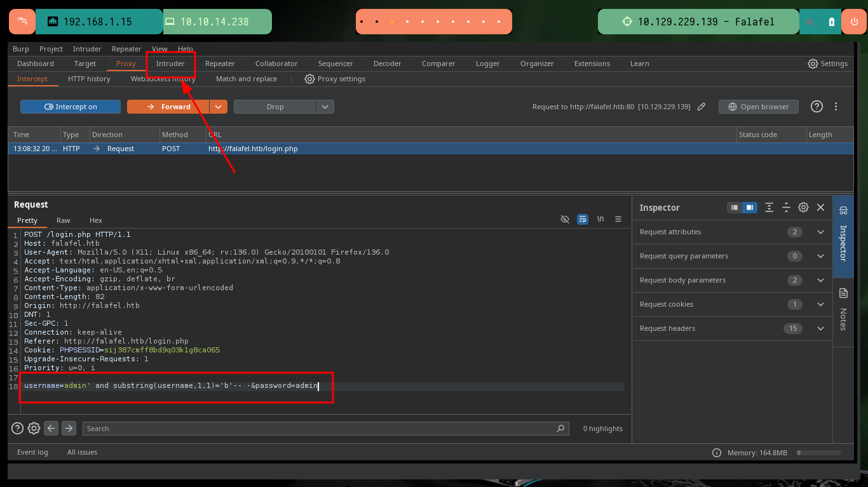Click battery indicator in the top bar
Viewport: 868px width, 487px height.
[x=832, y=22]
